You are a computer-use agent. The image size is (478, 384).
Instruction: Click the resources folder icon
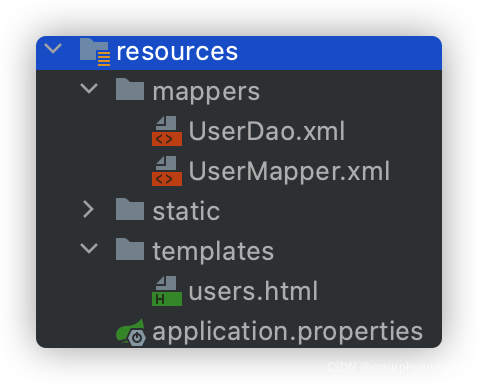pos(95,52)
